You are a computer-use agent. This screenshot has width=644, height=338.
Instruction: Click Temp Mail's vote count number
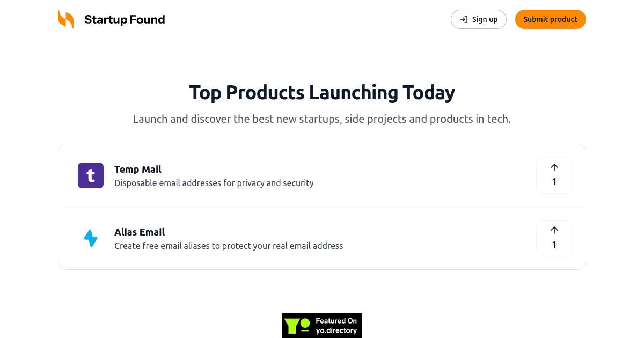pyautogui.click(x=554, y=182)
